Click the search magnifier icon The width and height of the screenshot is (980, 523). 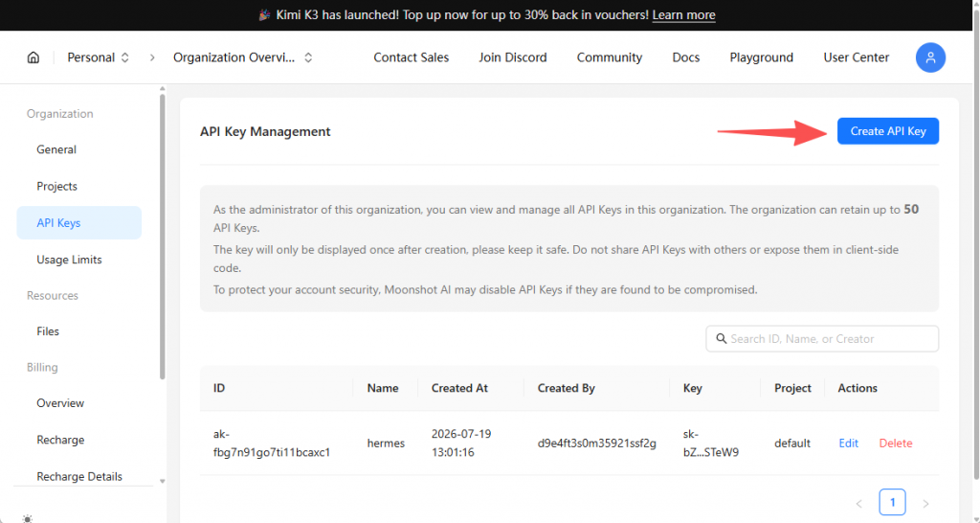point(721,338)
